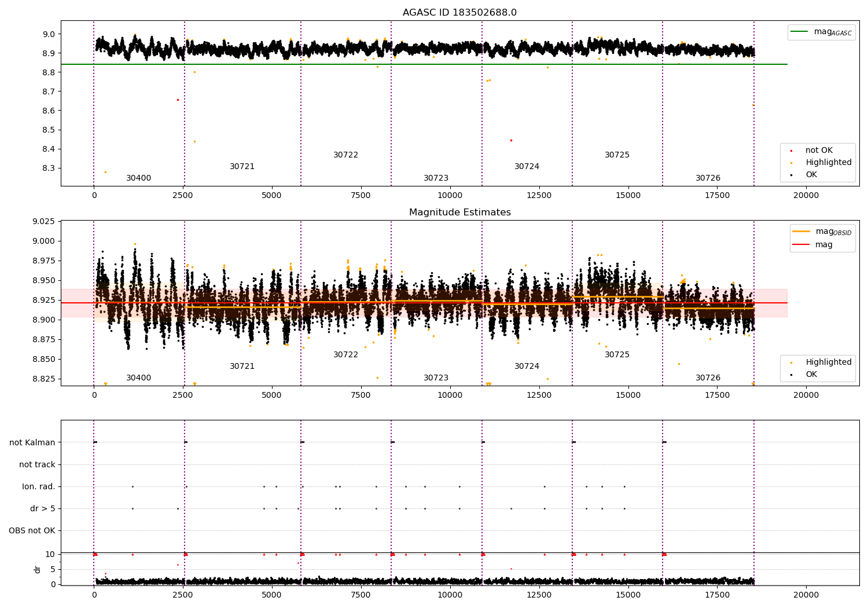868x608 pixels.
Task: Click the 20000 x-tick under Magnitude Estimates plot
Action: (806, 395)
